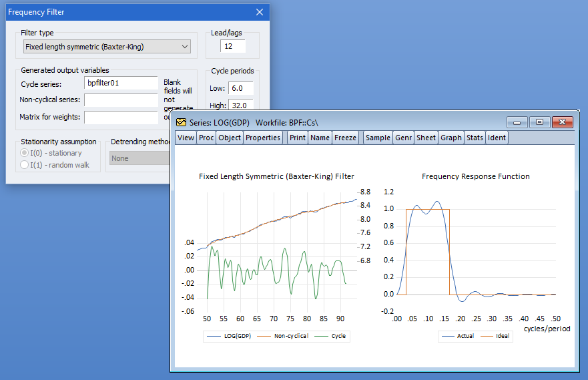
Task: Open the Filter type dropdown
Action: click(107, 47)
